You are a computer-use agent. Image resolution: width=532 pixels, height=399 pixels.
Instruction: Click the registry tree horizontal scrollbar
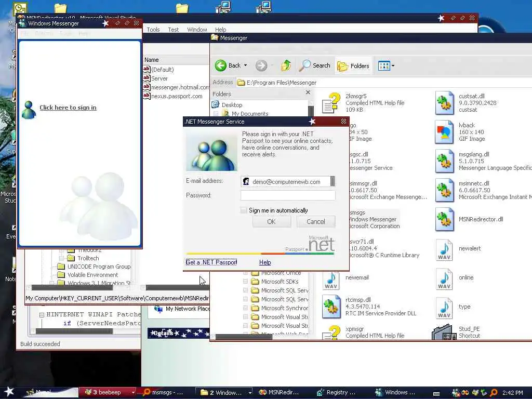(72, 288)
